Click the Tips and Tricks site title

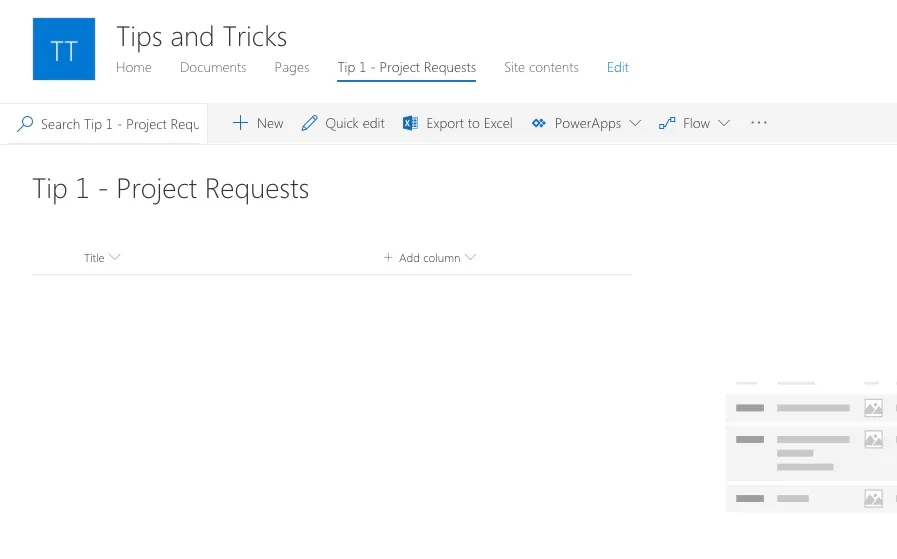point(202,37)
